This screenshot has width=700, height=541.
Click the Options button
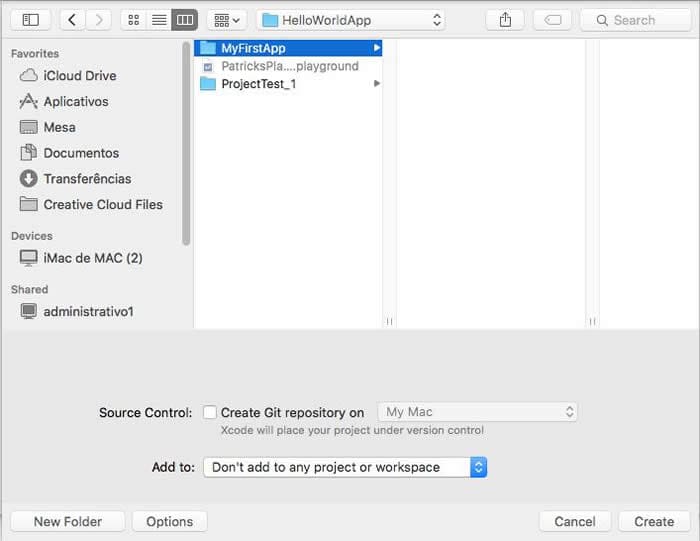click(170, 521)
